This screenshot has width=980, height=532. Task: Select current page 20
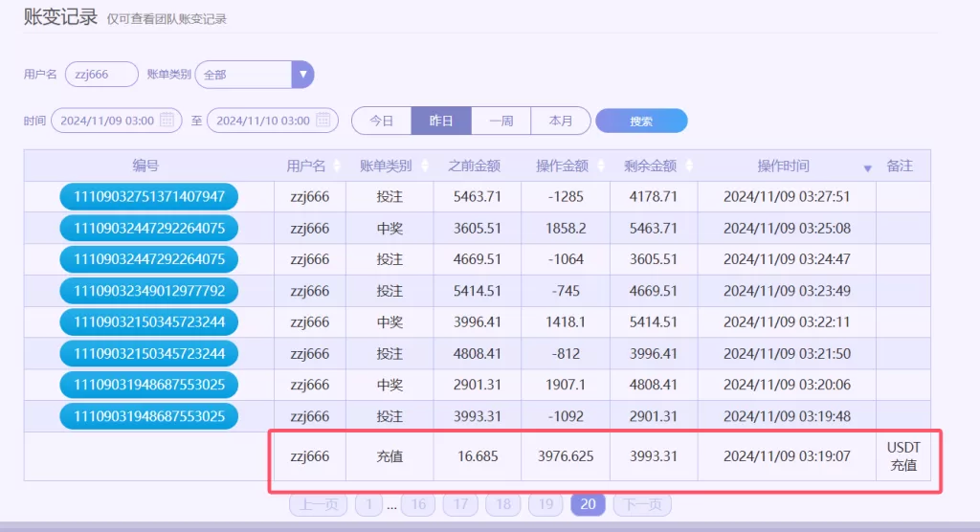[588, 504]
